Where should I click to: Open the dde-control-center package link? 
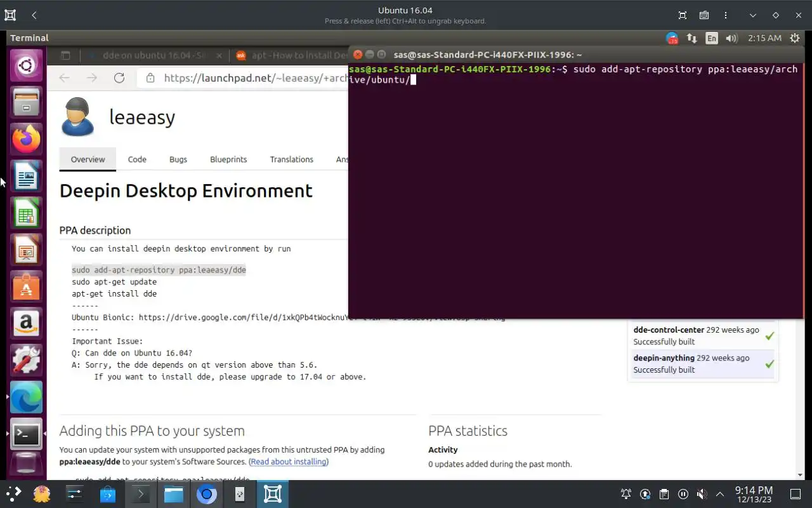pos(669,330)
